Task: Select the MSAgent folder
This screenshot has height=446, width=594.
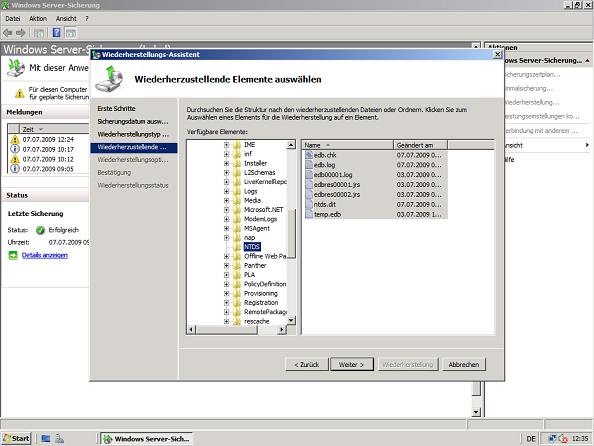Action: click(x=257, y=228)
